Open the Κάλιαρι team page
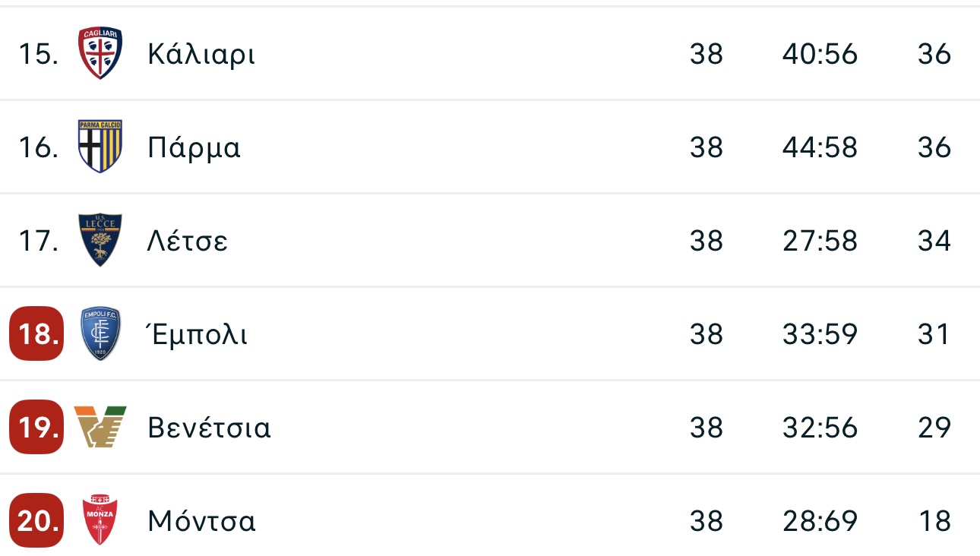Viewport: 980px width, 556px height. [x=201, y=55]
